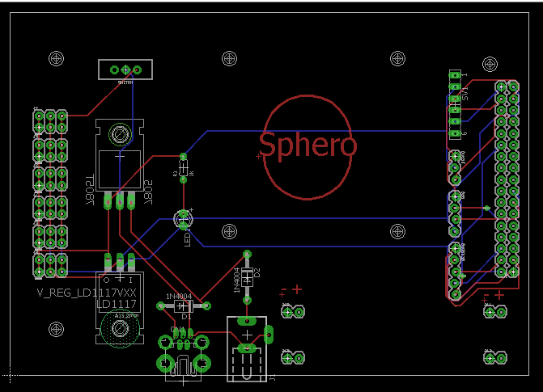This screenshot has height=392, width=543.
Task: Click the right pad of the top three-pin switch connector
Action: coord(137,70)
